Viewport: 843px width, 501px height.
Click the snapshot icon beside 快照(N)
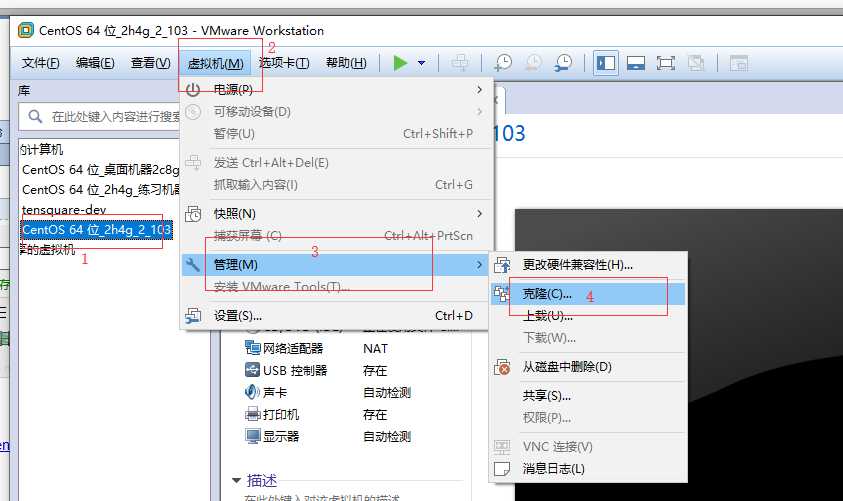193,213
